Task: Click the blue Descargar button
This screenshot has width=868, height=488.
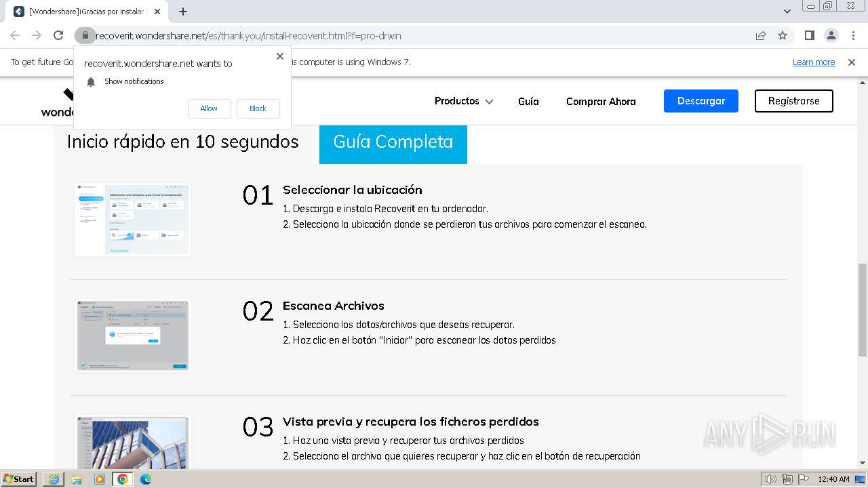Action: coord(701,101)
